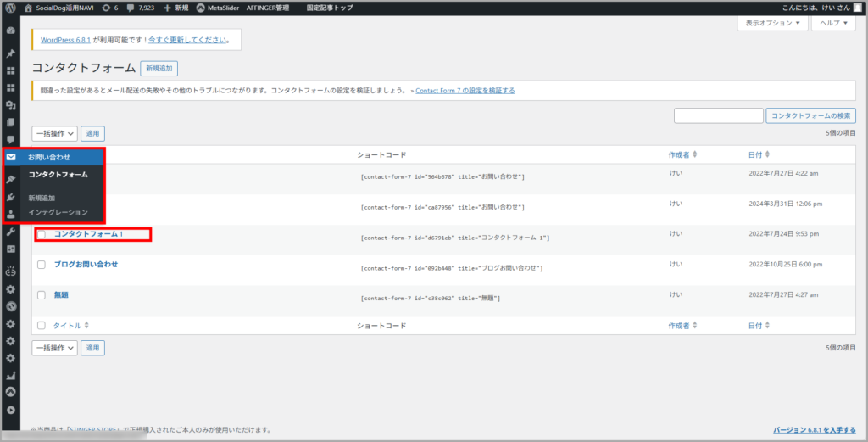
Task: Click the MetaSlider icon in the admin bar
Action: point(200,8)
